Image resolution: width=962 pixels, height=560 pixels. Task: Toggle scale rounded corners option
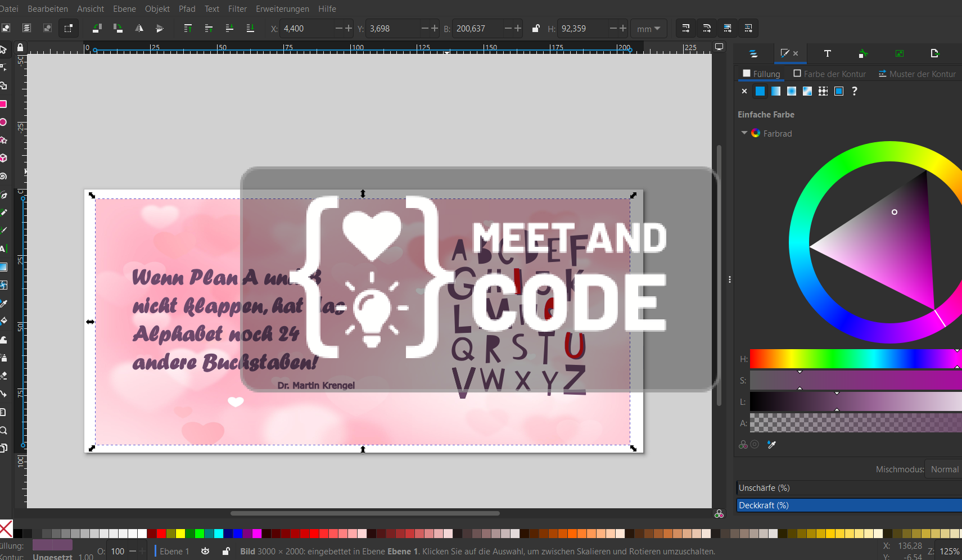click(706, 28)
